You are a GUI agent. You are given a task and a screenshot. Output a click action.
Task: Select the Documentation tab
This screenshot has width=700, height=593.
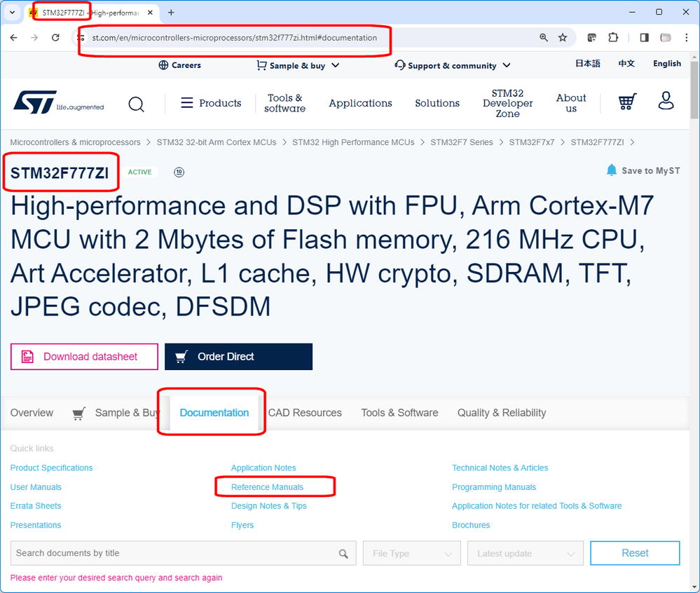tap(214, 413)
